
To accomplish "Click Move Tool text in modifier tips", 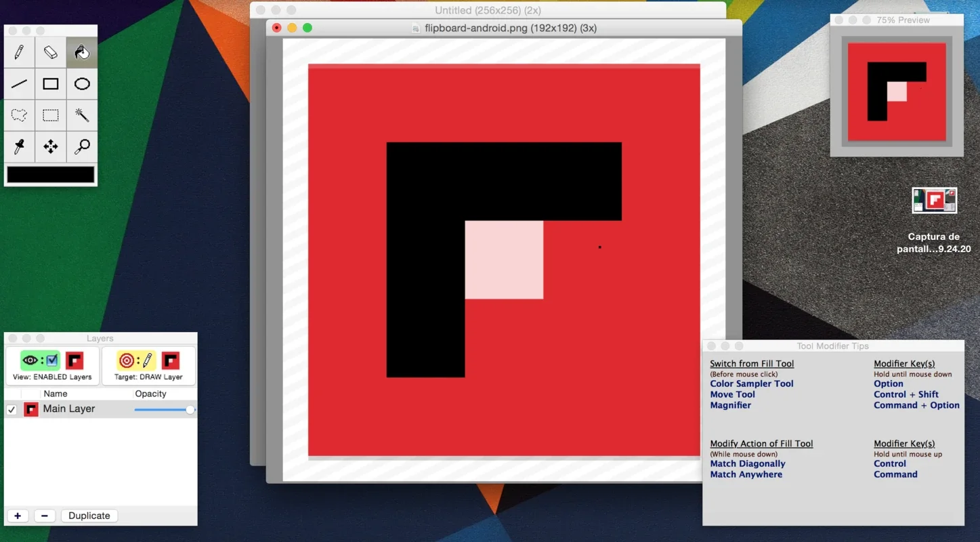I will tap(733, 394).
